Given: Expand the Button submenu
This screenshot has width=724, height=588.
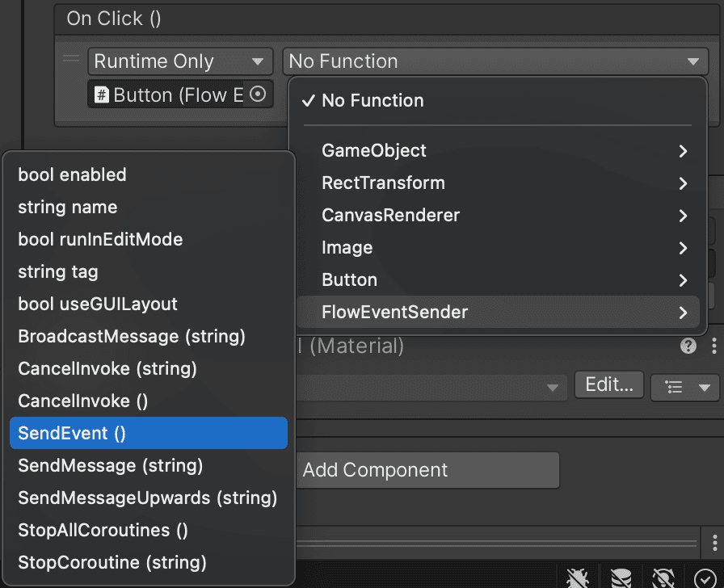Looking at the screenshot, I should point(499,280).
